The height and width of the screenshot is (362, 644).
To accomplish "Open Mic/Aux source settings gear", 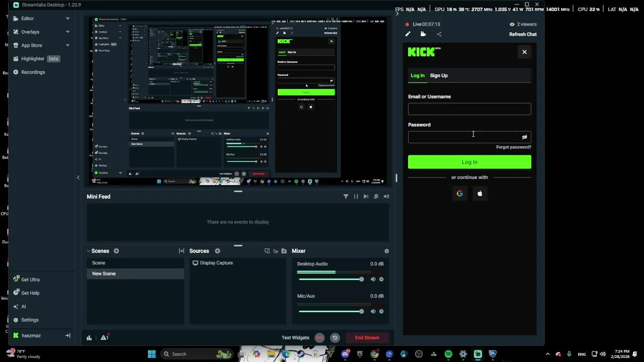I will pyautogui.click(x=381, y=311).
